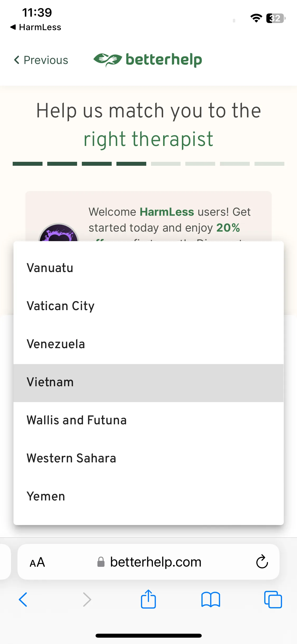The height and width of the screenshot is (644, 297).
Task: Tap the purple HarmLess heart avatar
Action: click(x=59, y=232)
